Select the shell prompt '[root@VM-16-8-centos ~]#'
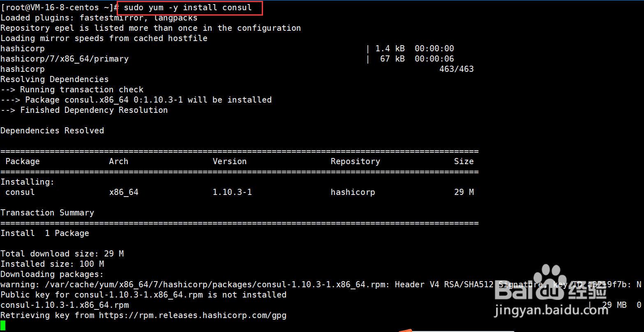 (60, 8)
